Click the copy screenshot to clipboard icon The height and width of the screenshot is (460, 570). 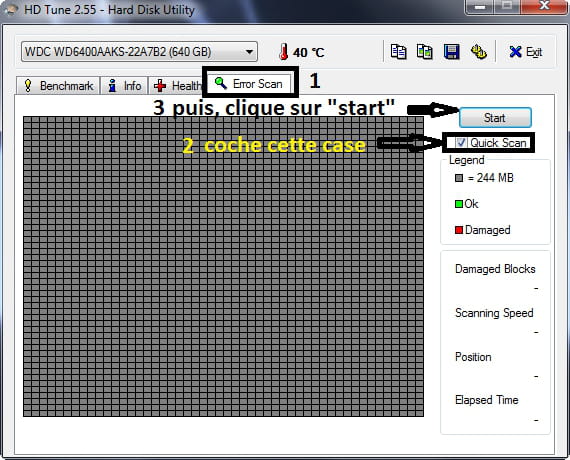coord(425,52)
